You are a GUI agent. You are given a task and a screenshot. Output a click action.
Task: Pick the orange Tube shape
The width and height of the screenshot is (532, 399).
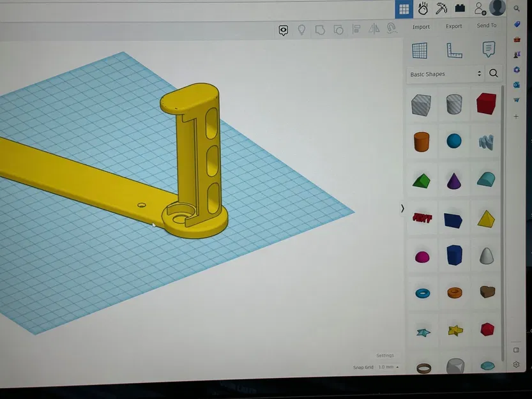455,292
